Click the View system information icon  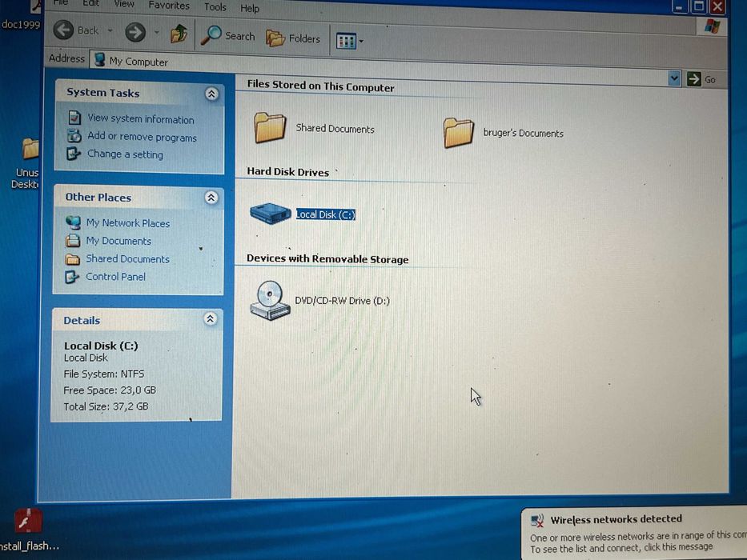tap(74, 117)
